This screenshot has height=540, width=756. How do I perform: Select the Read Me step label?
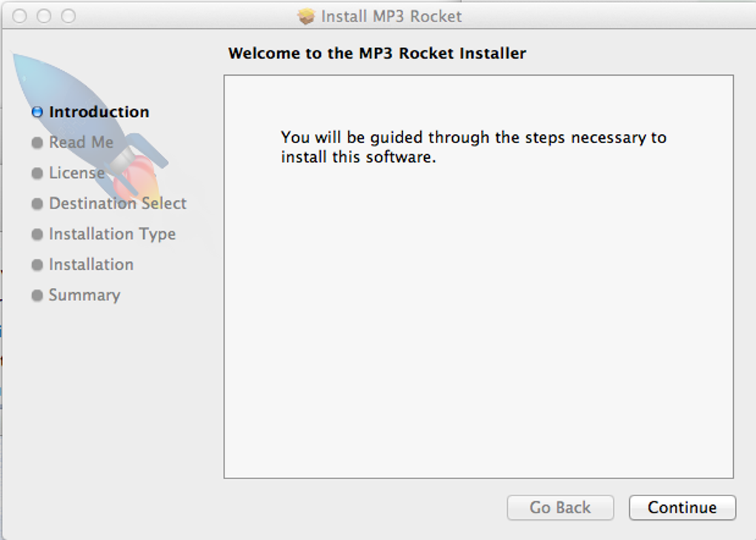click(x=81, y=142)
